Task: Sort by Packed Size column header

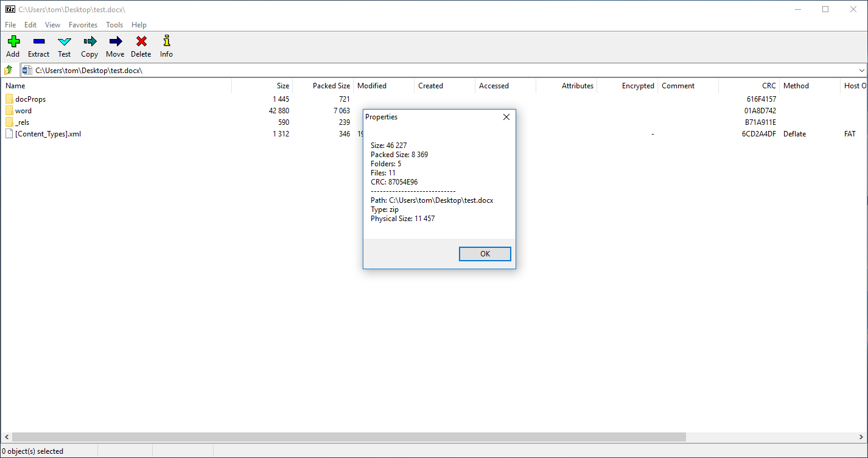Action: point(323,86)
